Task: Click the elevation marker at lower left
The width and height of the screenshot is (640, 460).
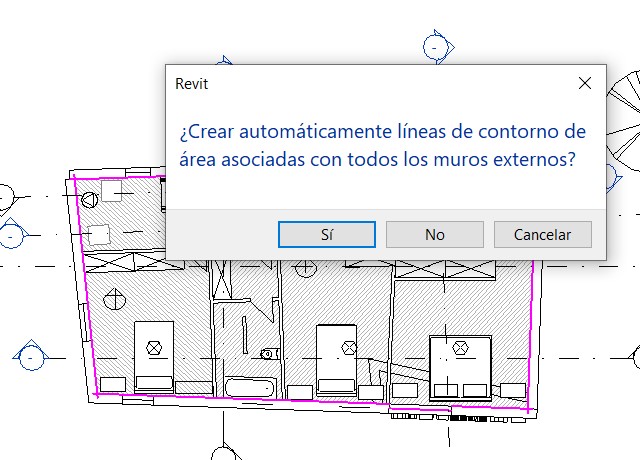Action: tap(30, 356)
